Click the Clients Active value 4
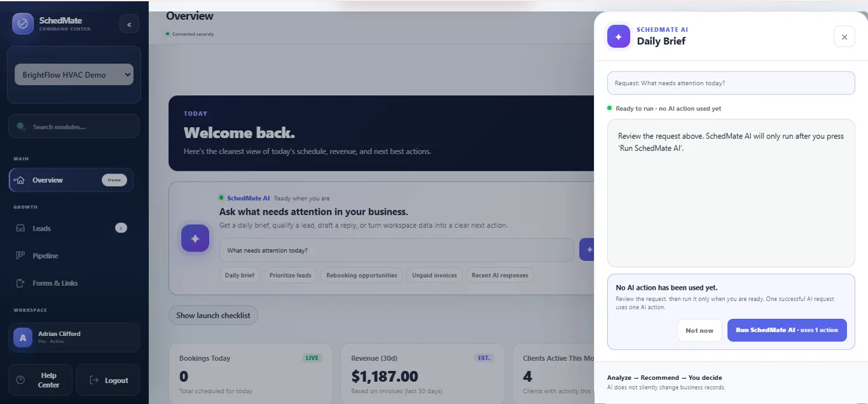 click(x=528, y=377)
